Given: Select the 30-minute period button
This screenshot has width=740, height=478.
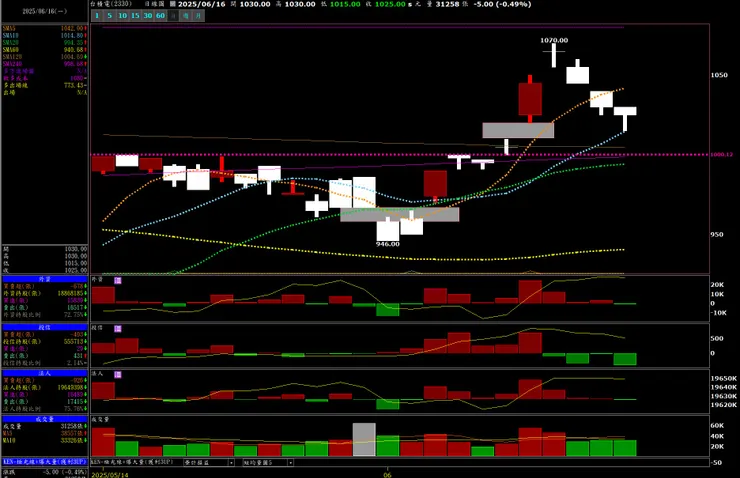Looking at the screenshot, I should [148, 16].
